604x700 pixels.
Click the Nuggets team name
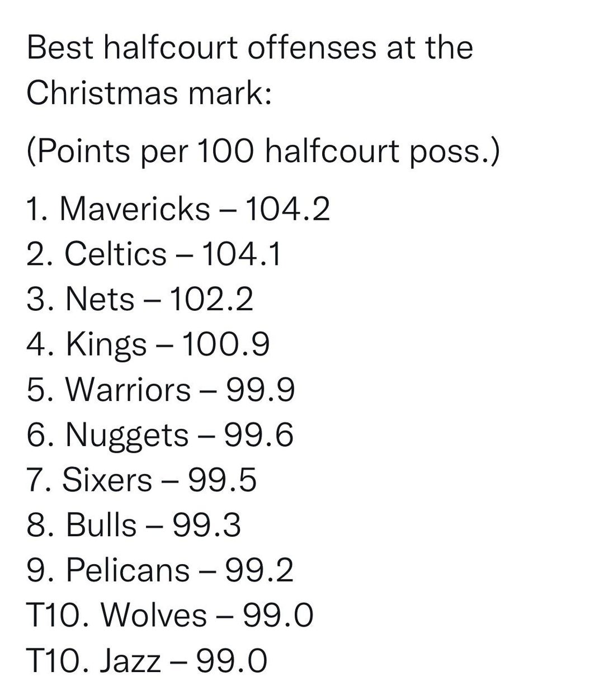tap(127, 435)
